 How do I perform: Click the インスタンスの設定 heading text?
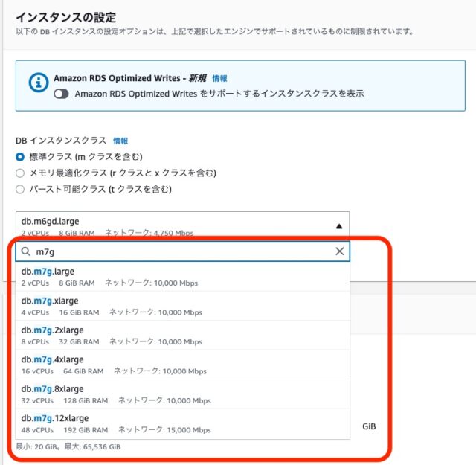click(66, 17)
